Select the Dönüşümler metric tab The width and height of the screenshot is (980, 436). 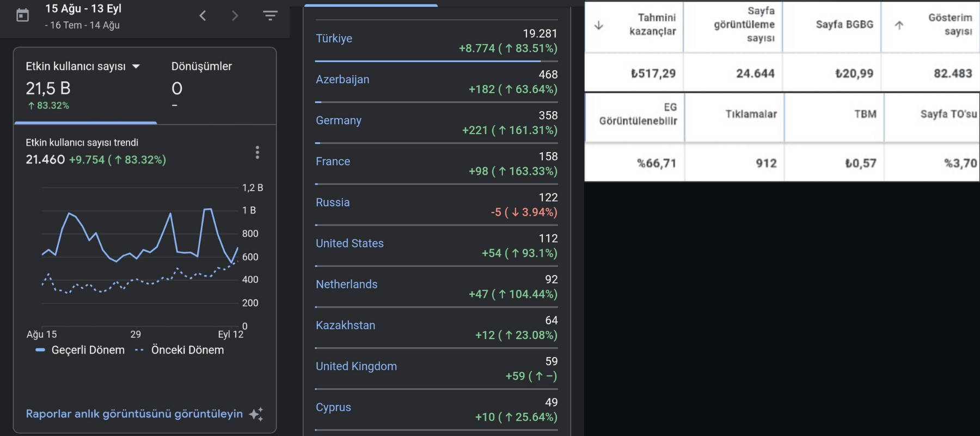point(201,86)
